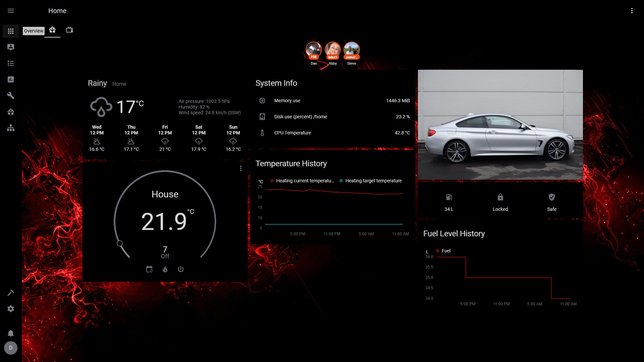Click the wrench icon in sidebar

coord(11,96)
